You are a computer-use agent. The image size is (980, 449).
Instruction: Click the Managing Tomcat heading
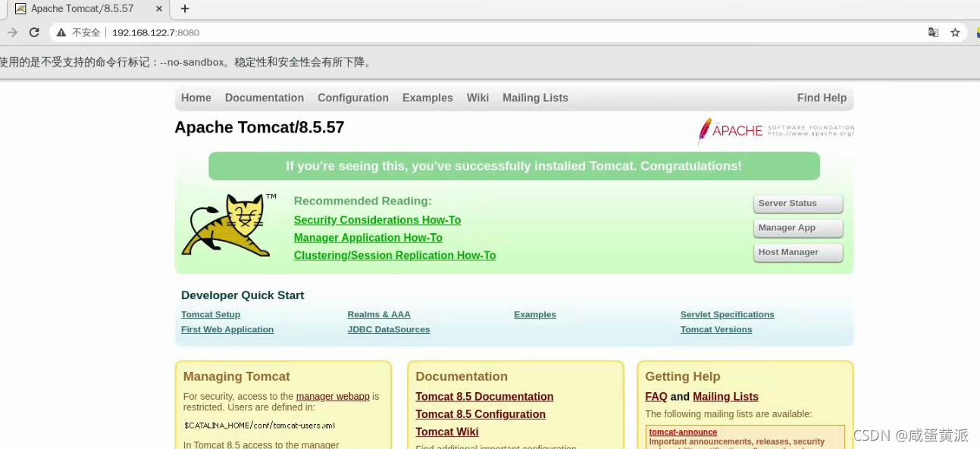coord(236,377)
